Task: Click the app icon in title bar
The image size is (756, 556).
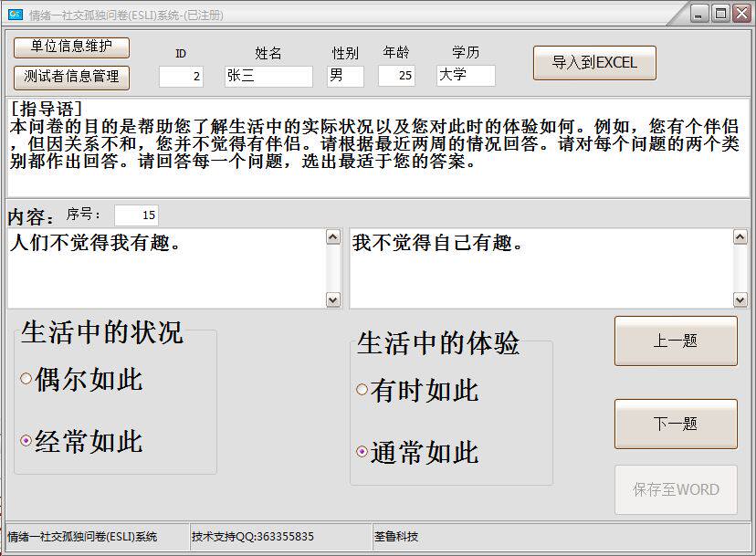Action: pyautogui.click(x=16, y=15)
